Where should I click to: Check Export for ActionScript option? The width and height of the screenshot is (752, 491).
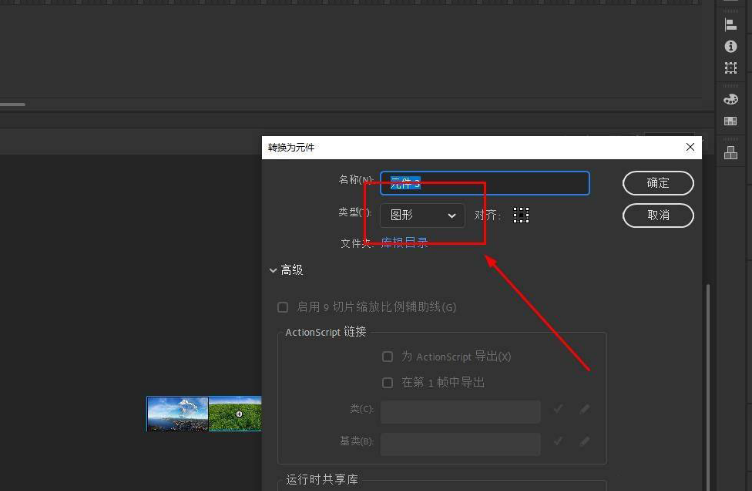[387, 357]
